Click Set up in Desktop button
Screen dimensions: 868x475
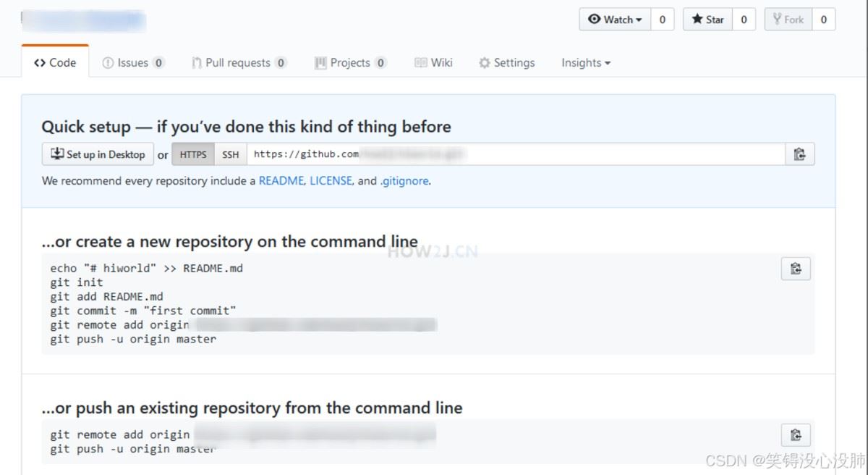coord(98,154)
